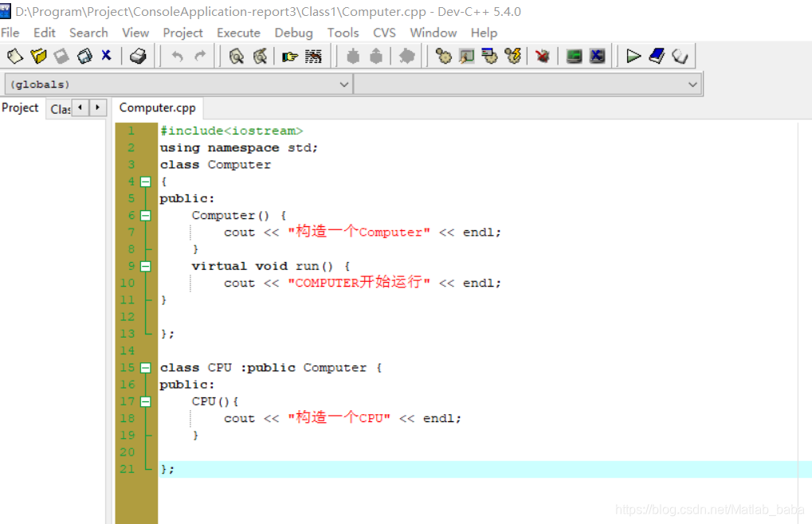
Task: Open the File menu
Action: pyautogui.click(x=10, y=33)
